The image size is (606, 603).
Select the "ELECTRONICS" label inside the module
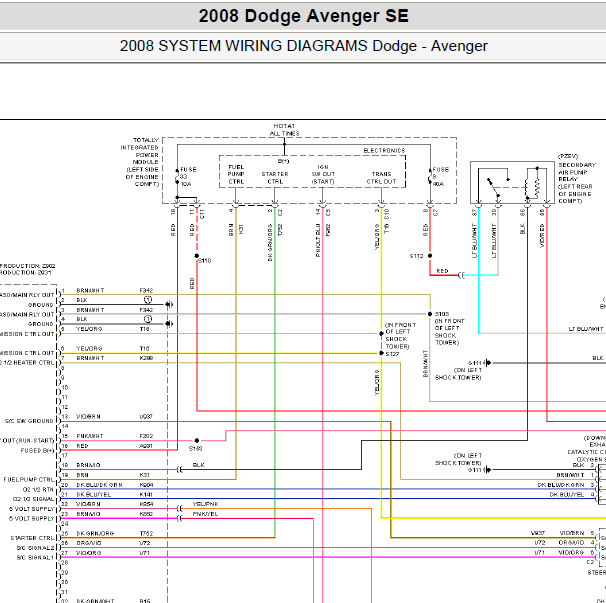click(x=385, y=150)
